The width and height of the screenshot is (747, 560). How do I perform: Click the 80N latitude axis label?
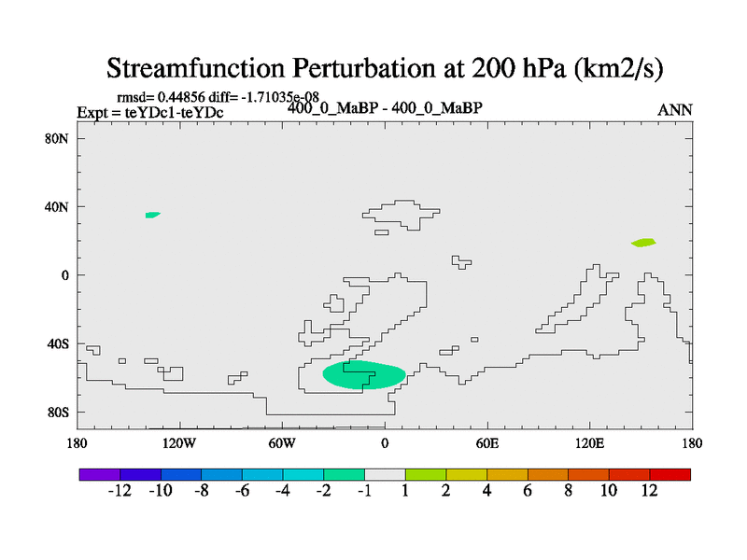58,138
